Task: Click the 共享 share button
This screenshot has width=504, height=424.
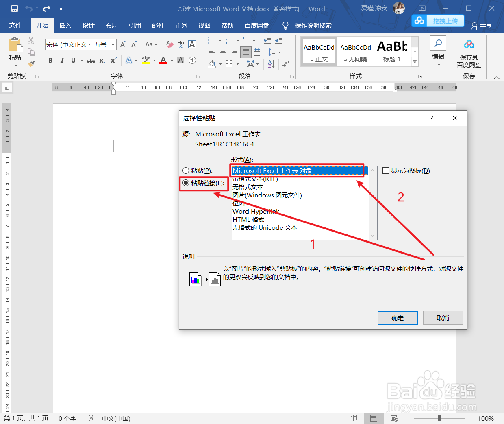Action: (x=482, y=26)
